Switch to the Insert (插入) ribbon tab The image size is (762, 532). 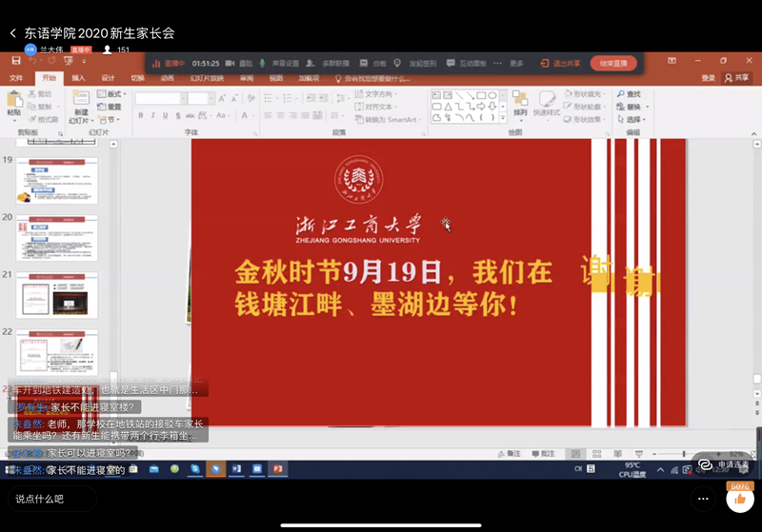(x=78, y=78)
